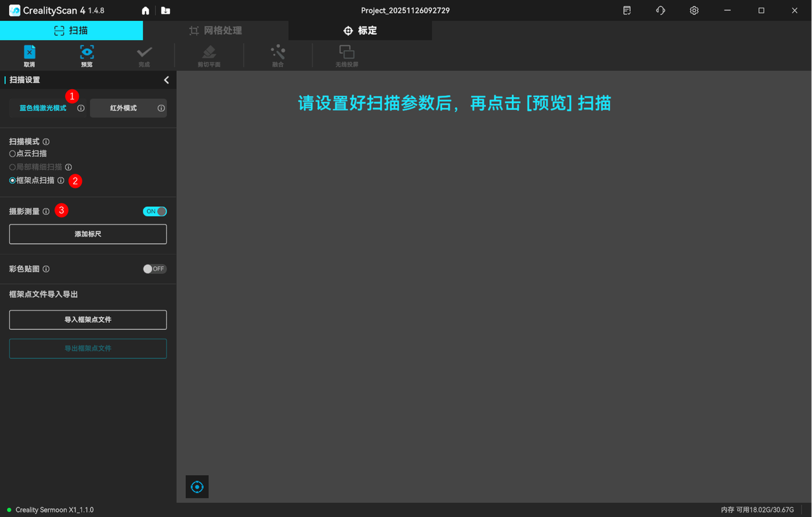
Task: Open the home icon in title bar
Action: click(145, 11)
